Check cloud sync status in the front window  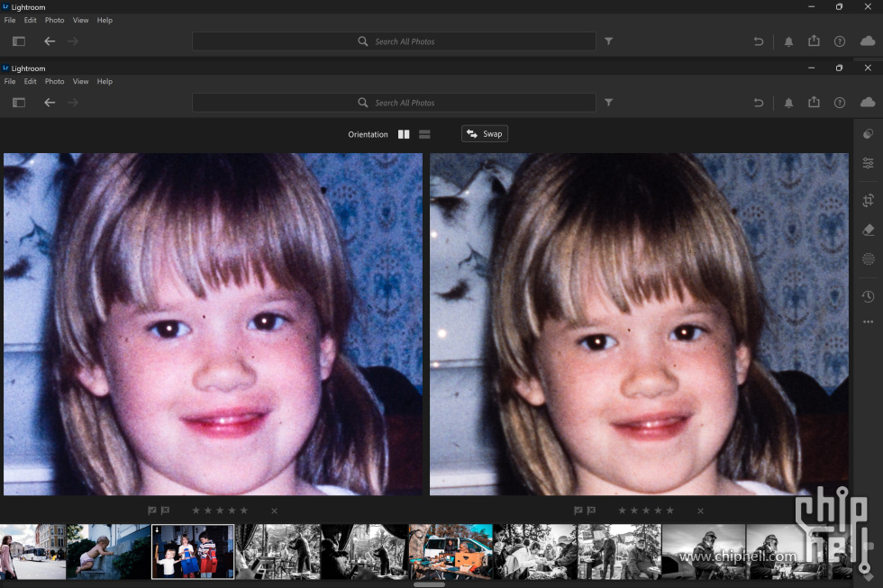tap(868, 102)
